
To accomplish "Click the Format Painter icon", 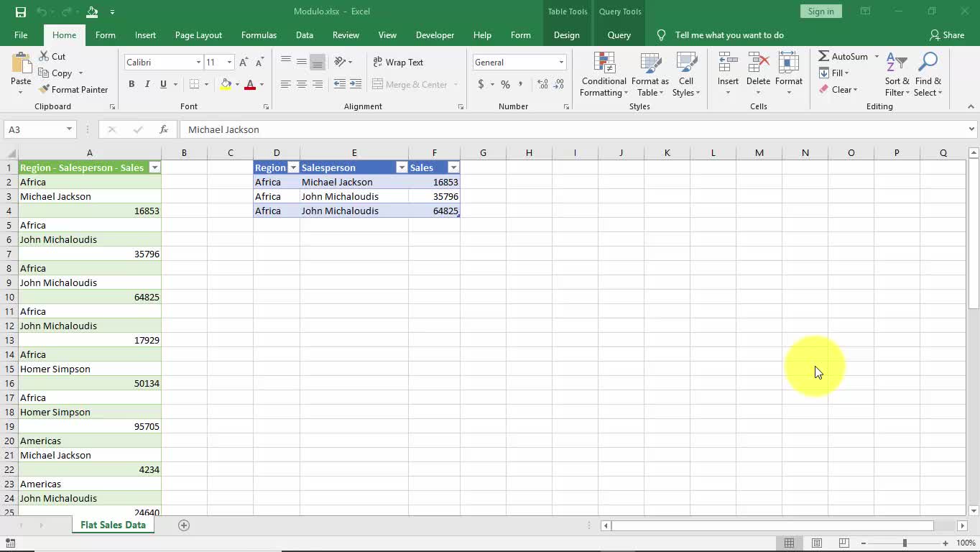I will coord(45,90).
